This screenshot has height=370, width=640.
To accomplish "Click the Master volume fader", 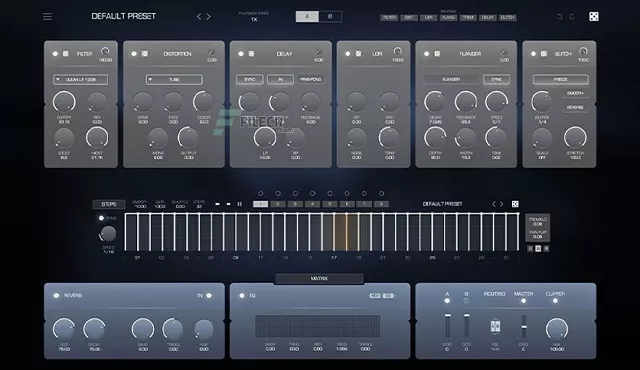I will click(524, 326).
